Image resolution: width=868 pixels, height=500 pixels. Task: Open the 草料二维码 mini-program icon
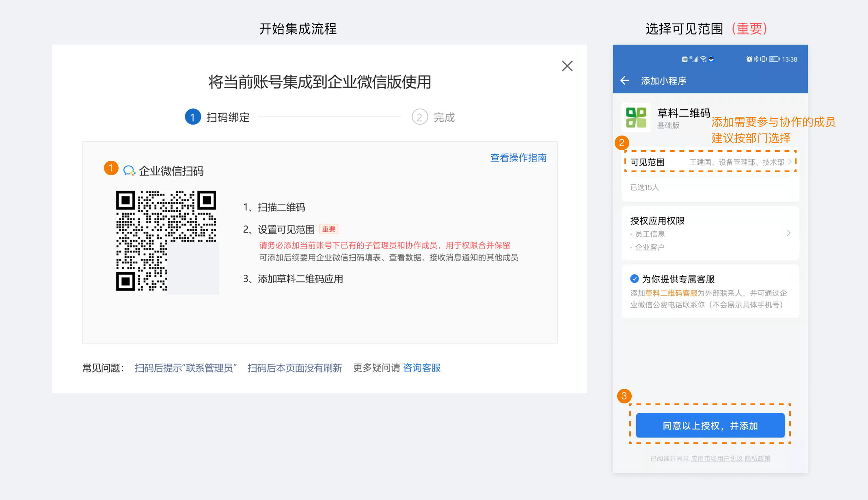coord(636,118)
